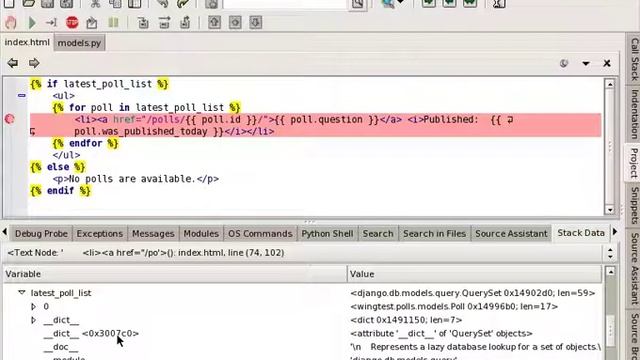The width and height of the screenshot is (640, 360).
Task: Click the stack frame up/down stepper
Action: click(x=610, y=253)
